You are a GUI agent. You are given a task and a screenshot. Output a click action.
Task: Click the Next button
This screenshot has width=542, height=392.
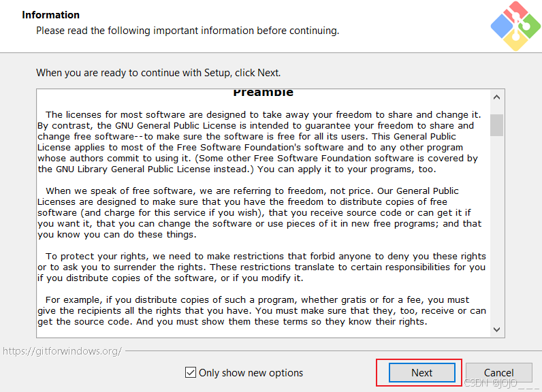tap(421, 373)
